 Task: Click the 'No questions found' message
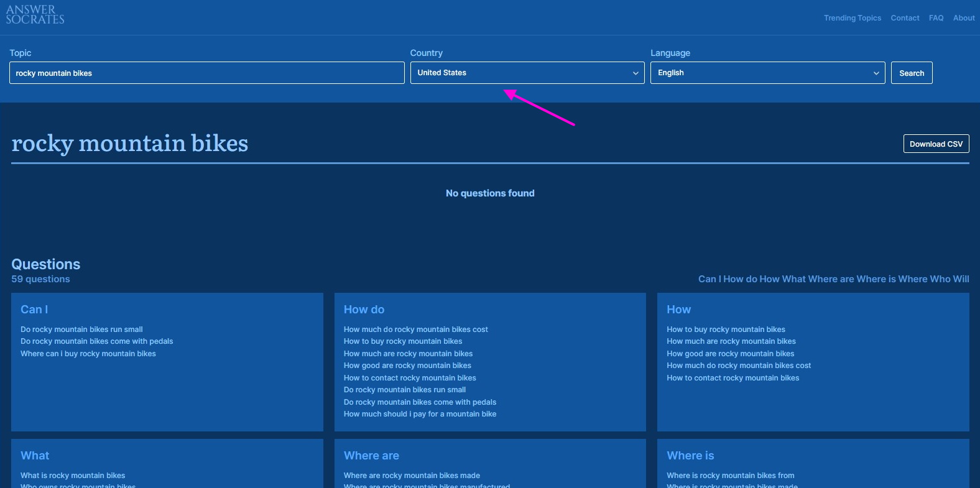(490, 193)
